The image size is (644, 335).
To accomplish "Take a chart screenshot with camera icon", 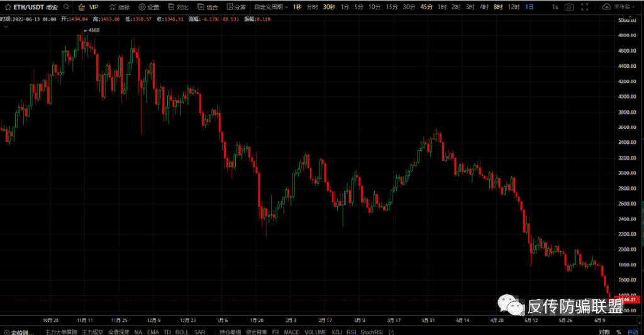I will [x=569, y=7].
